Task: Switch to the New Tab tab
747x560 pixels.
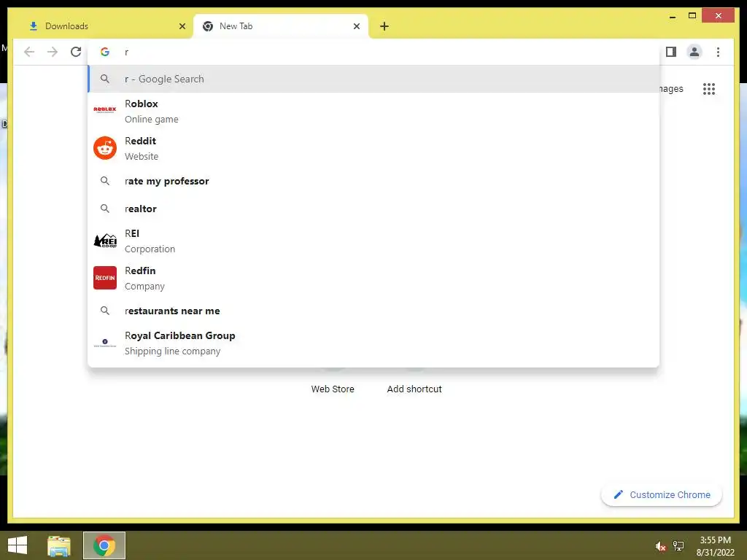Action: click(x=281, y=26)
